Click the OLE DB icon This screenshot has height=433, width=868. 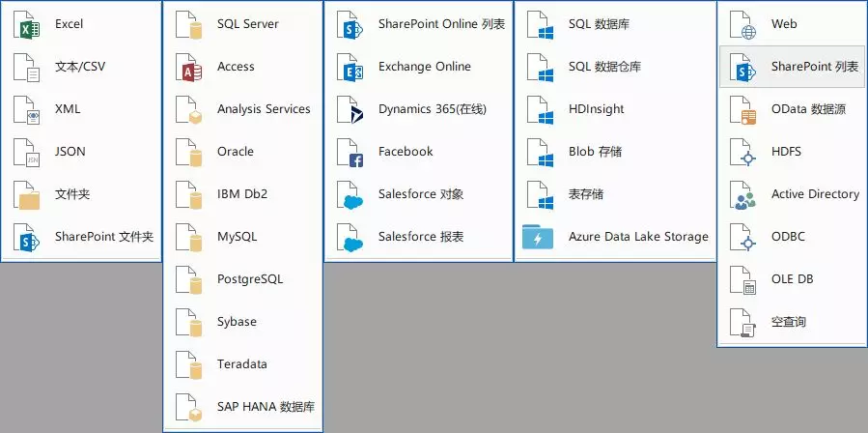(742, 280)
